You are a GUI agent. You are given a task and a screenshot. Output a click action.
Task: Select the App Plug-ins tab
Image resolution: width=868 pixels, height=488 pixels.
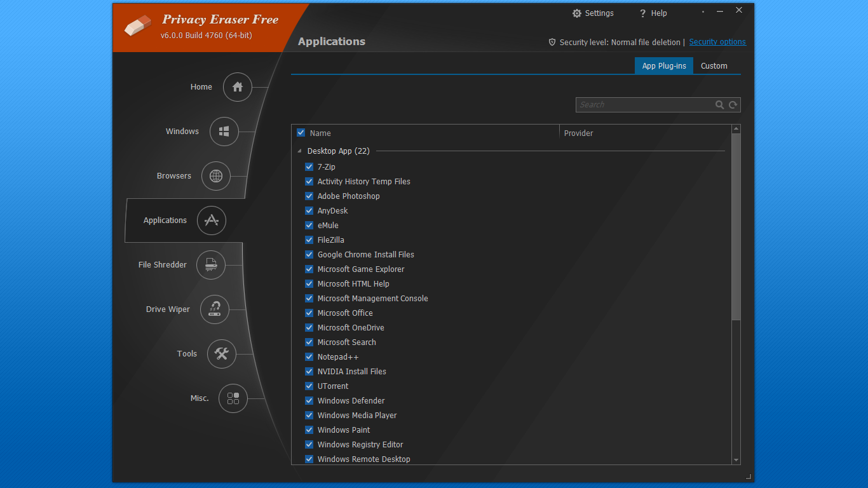664,65
